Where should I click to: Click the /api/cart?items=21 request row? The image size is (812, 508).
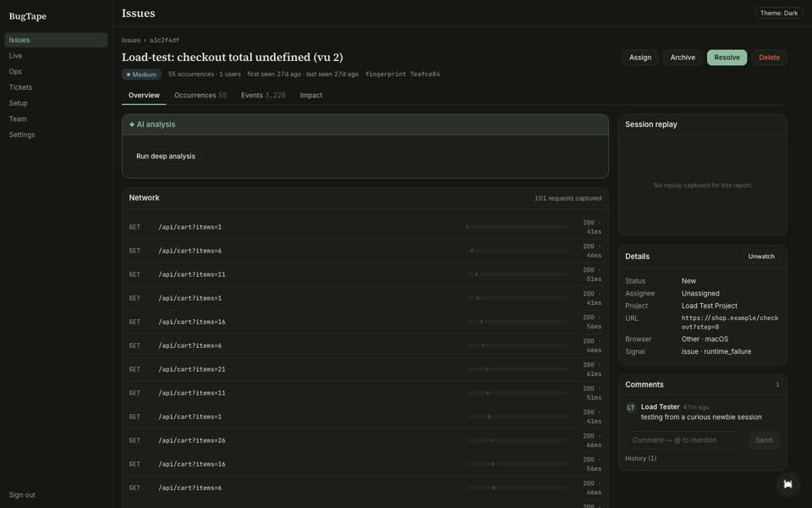[x=365, y=370]
